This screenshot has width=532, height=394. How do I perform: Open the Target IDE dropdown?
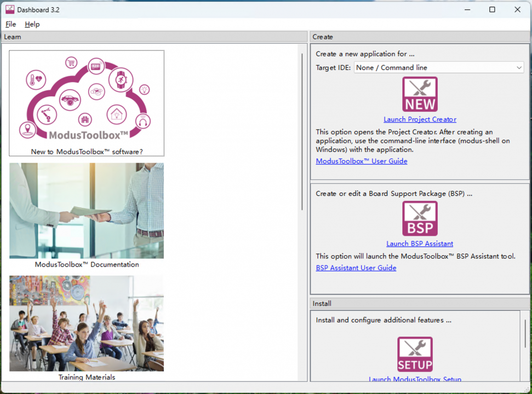click(439, 67)
